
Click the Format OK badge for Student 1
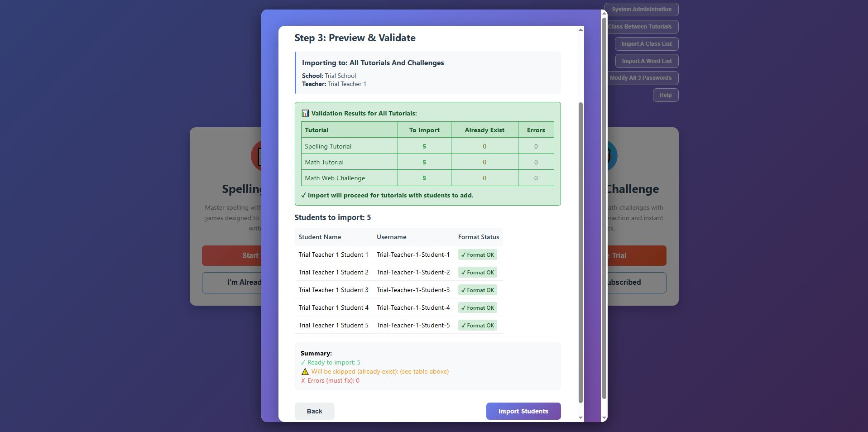click(x=477, y=254)
